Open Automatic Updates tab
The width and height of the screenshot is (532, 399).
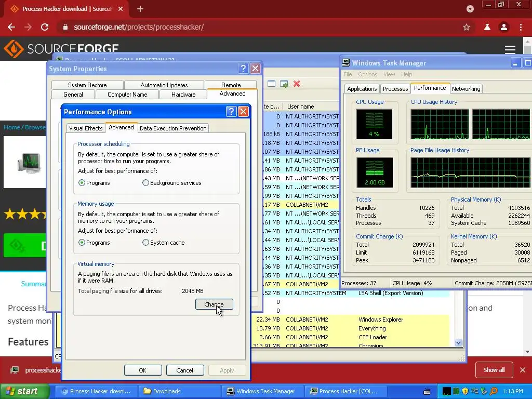click(164, 85)
